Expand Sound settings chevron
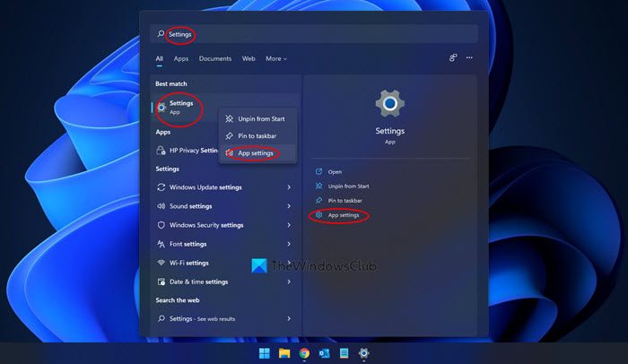628x364 pixels. (x=289, y=206)
